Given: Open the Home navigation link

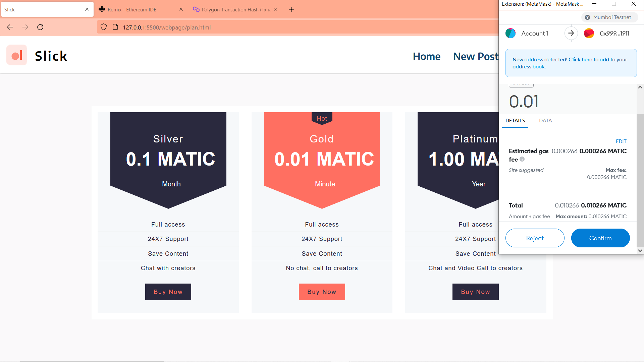Looking at the screenshot, I should click(x=427, y=56).
